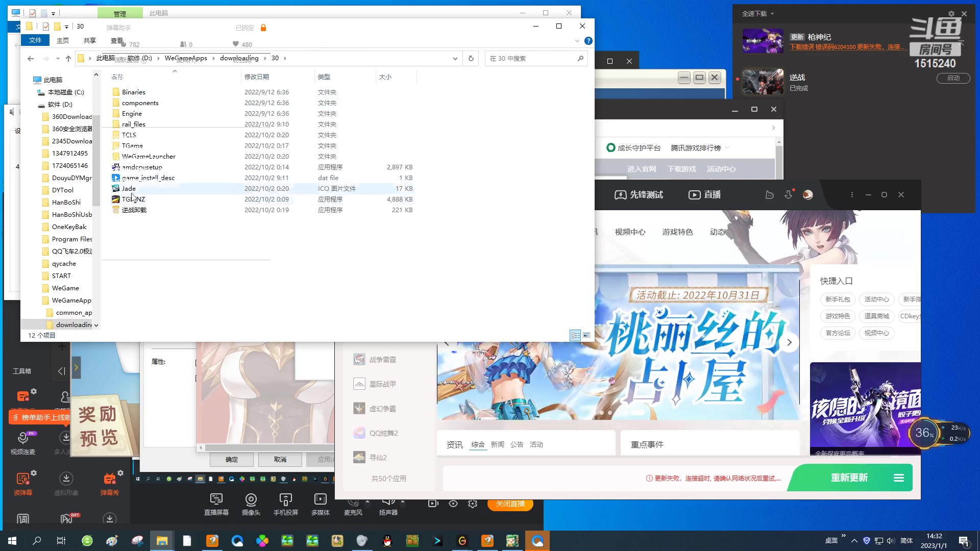Add 手机投屏 source in Douyu
The image size is (980, 551).
pyautogui.click(x=285, y=504)
